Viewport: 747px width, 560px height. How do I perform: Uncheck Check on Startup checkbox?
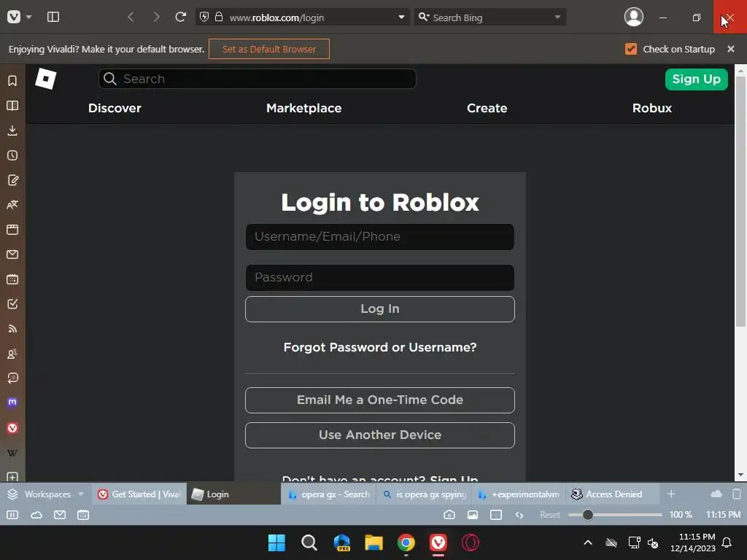coord(631,49)
